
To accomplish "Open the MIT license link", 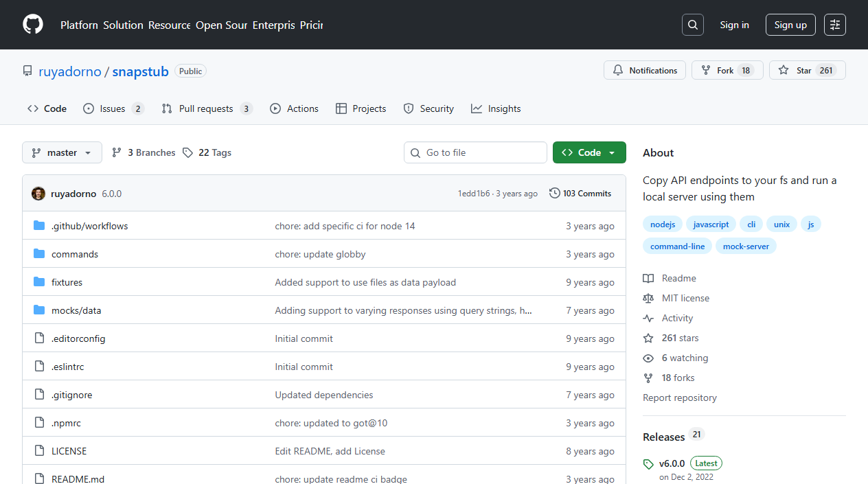I will pos(685,298).
